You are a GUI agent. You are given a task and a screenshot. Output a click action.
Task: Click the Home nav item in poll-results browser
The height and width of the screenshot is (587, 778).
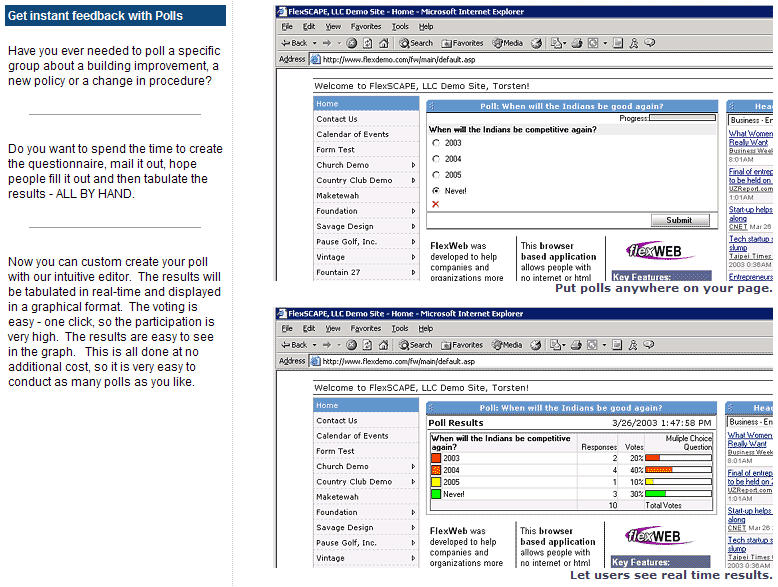point(366,405)
